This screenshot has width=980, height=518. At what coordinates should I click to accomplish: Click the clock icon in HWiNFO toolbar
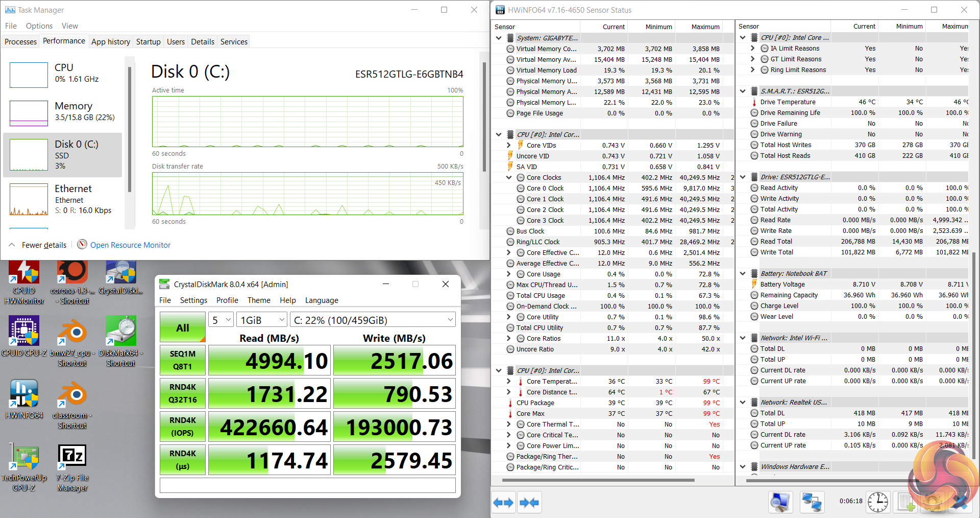878,502
